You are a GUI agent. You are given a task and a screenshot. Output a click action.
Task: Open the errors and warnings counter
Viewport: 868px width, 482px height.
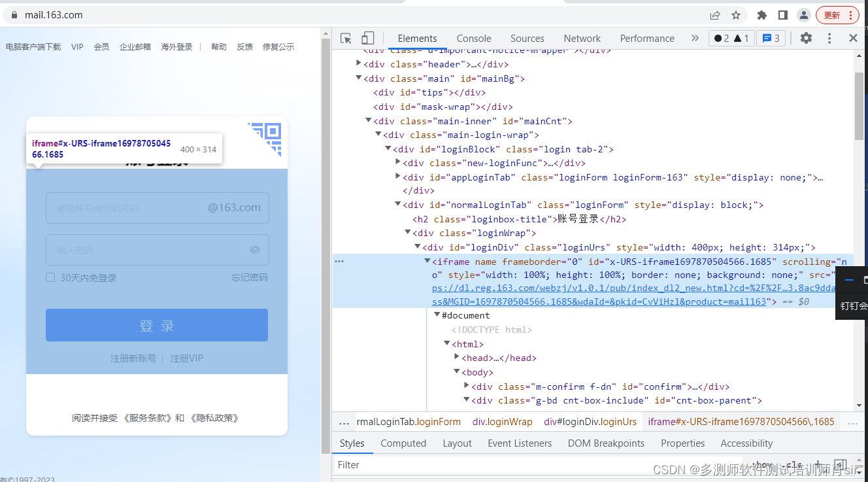[x=731, y=39]
